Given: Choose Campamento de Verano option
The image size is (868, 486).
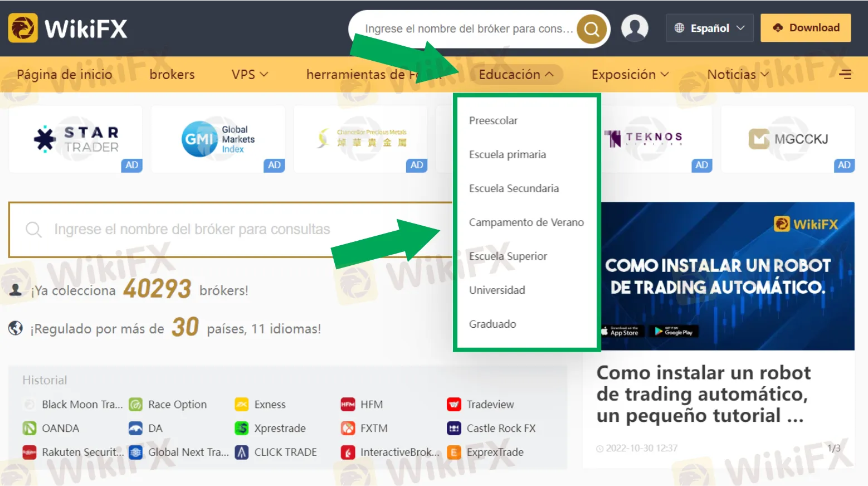Looking at the screenshot, I should coord(526,222).
